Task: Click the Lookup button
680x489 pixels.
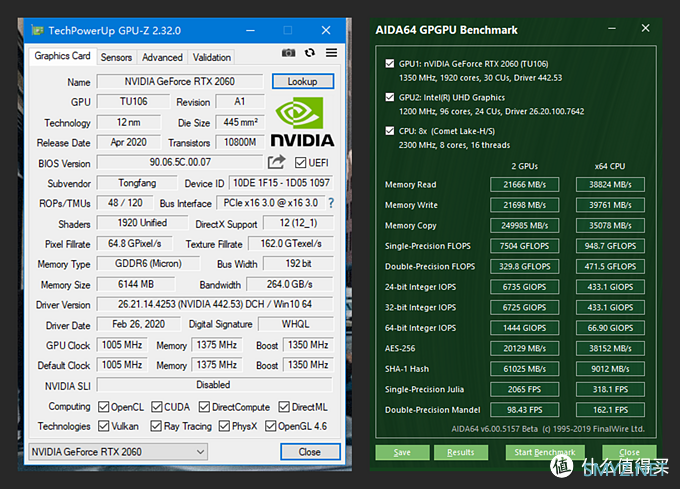Action: [x=303, y=82]
